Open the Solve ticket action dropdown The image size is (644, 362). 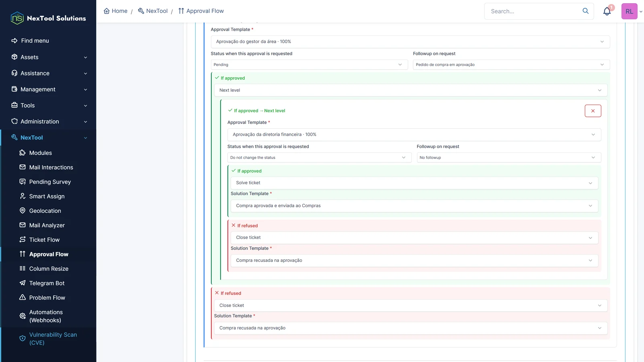414,183
